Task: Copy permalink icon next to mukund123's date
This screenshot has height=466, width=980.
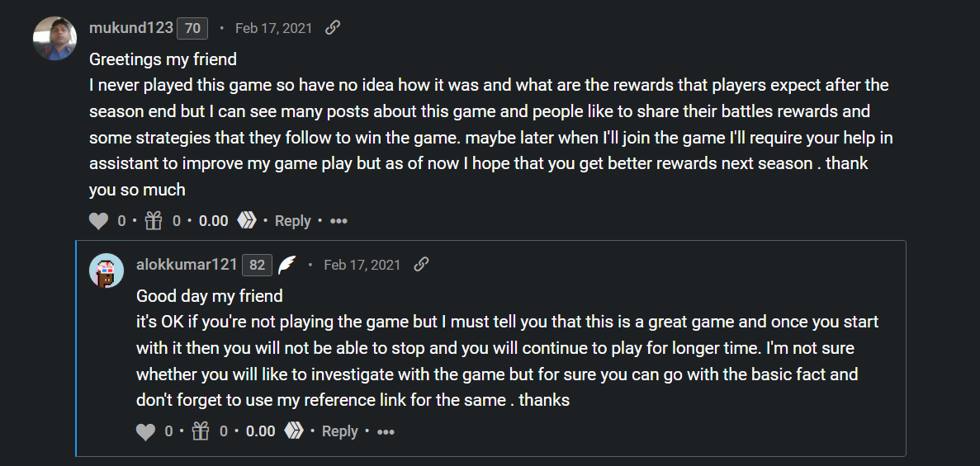Action: click(x=333, y=28)
